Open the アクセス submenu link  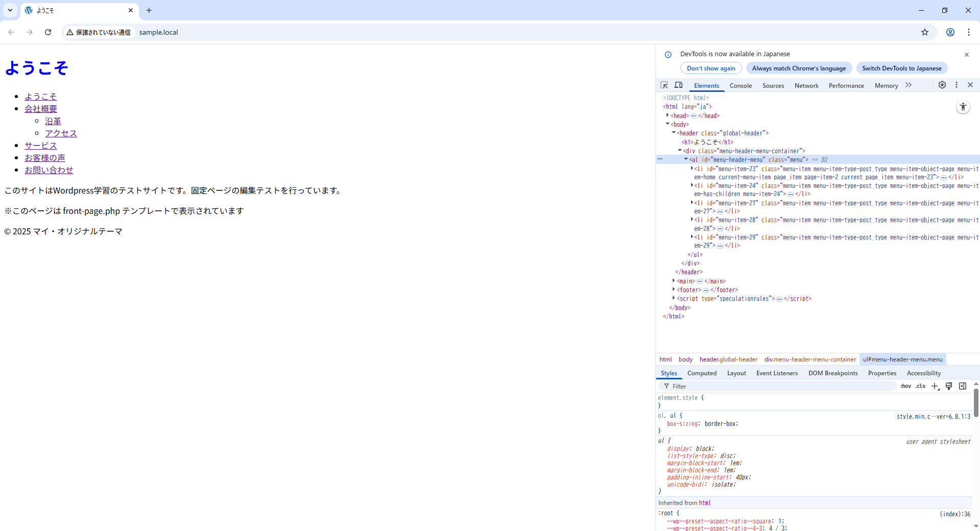(x=61, y=133)
